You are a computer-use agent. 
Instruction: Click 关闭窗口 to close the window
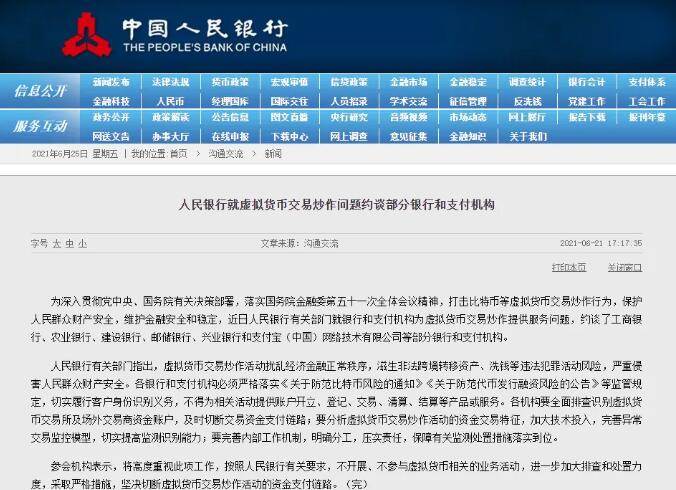(x=625, y=267)
